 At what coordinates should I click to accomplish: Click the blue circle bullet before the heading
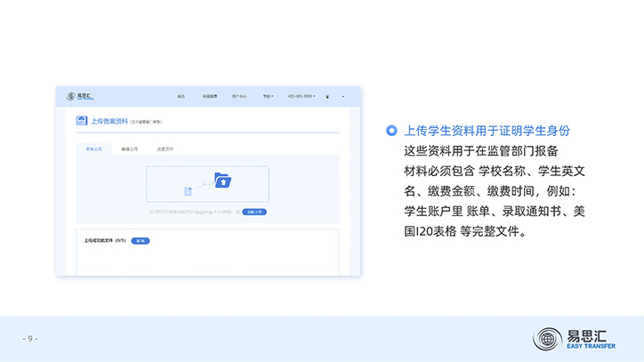point(391,130)
